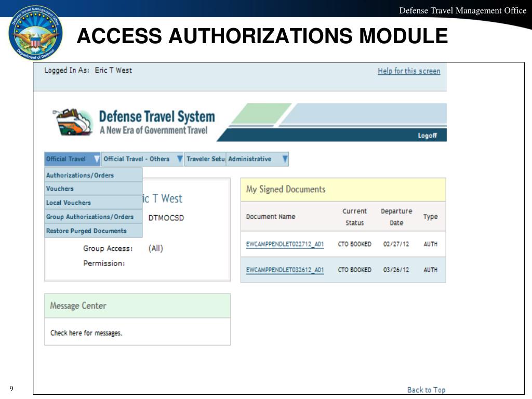This screenshot has height=399, width=532.
Task: Click the Departure Date column header
Action: click(396, 217)
